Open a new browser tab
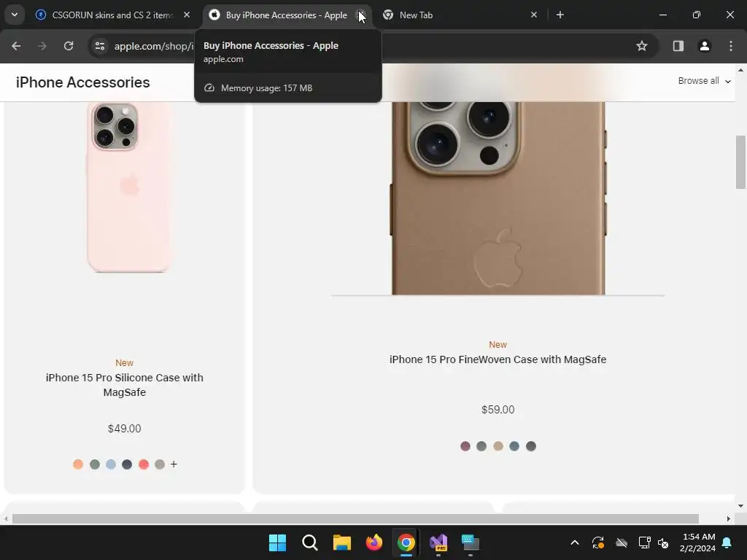Screen dimensions: 747x560 (x=560, y=15)
